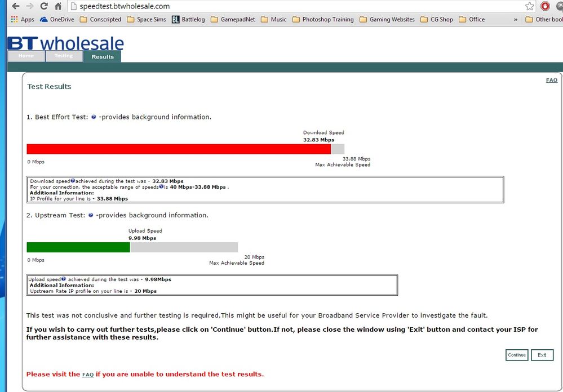Screen dimensions: 563x392
Task: Open the Other bookmarks folder
Action: click(544, 19)
